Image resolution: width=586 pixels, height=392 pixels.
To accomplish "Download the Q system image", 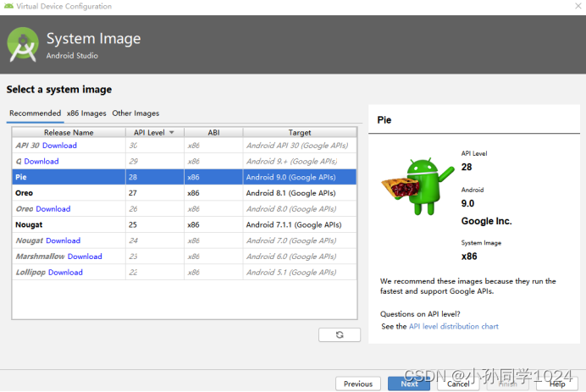I will point(41,161).
